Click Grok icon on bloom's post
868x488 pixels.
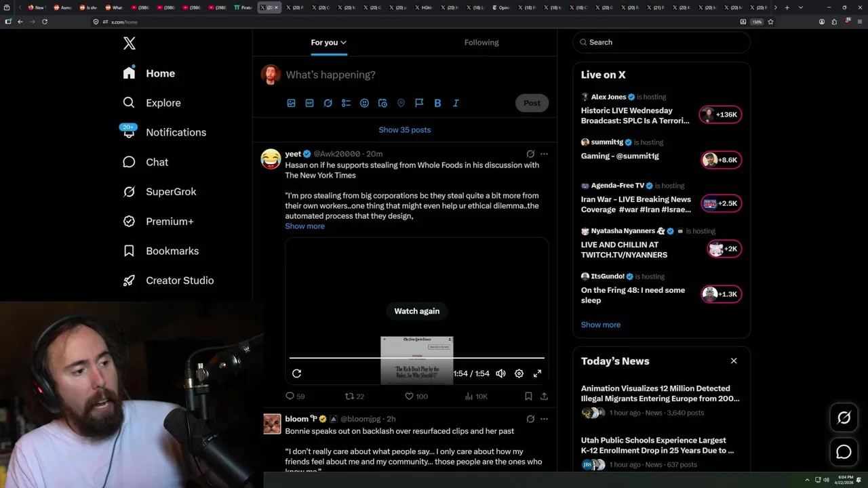530,419
